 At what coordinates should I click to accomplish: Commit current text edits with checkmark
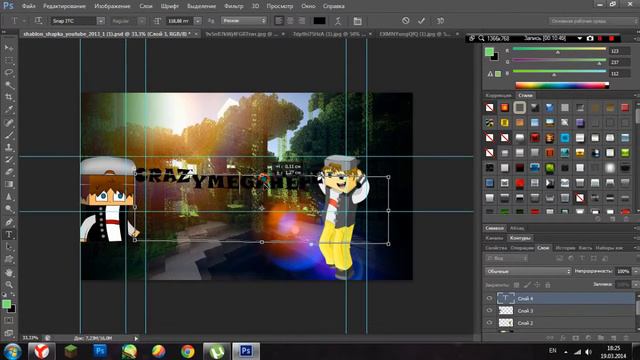click(421, 20)
